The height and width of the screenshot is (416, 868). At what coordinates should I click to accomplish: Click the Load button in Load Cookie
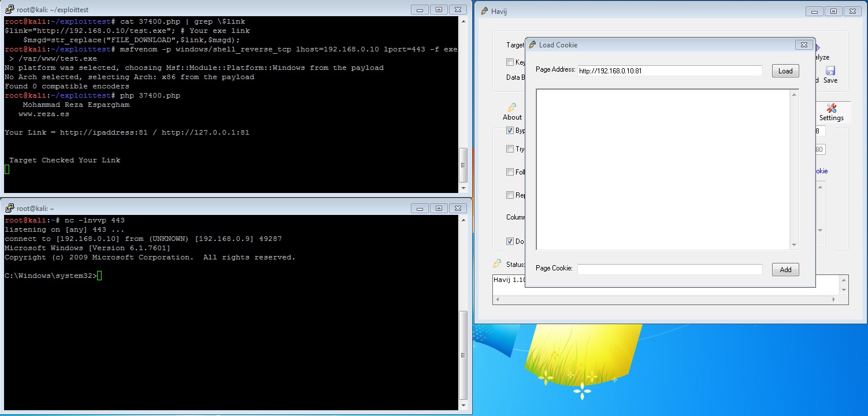click(785, 71)
